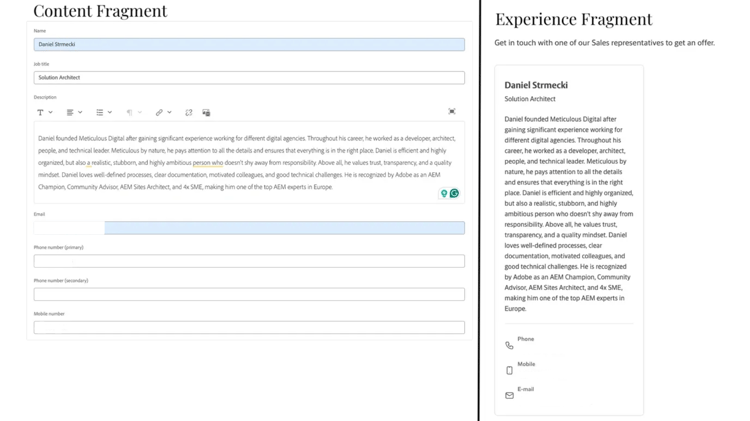Open the paragraph format dropdown
Image resolution: width=750 pixels, height=421 pixels.
tap(134, 112)
